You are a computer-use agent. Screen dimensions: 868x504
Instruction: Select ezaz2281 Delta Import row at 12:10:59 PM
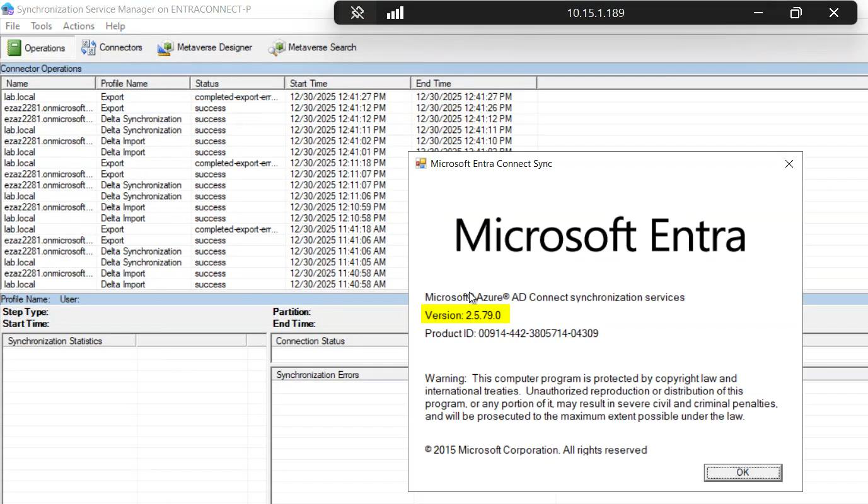pos(204,207)
